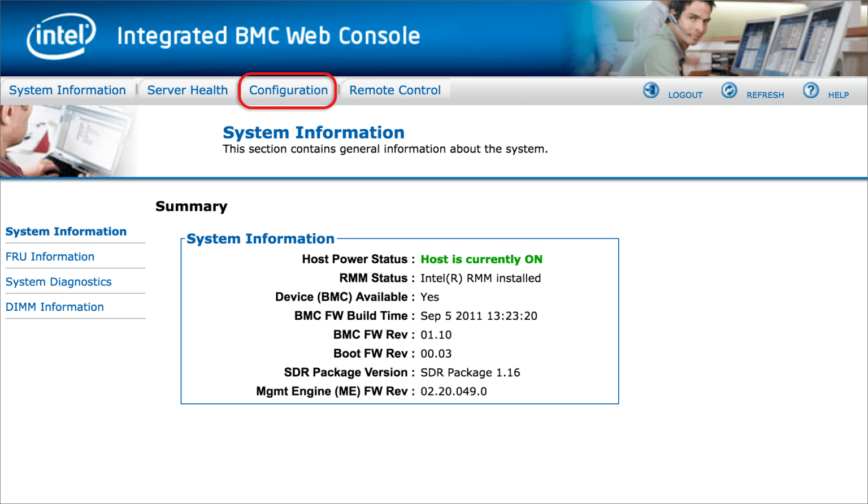The height and width of the screenshot is (504, 868).
Task: Click the LOGOUT text label
Action: coord(685,95)
